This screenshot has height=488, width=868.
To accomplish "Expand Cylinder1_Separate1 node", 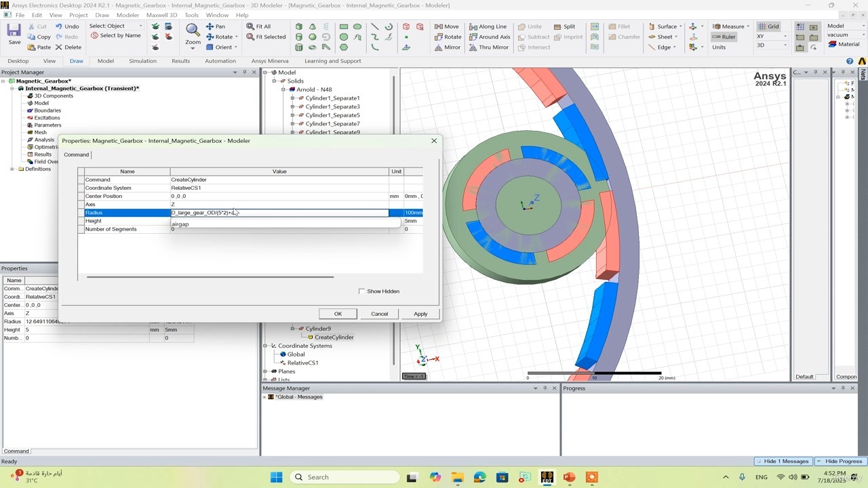I will 292,98.
